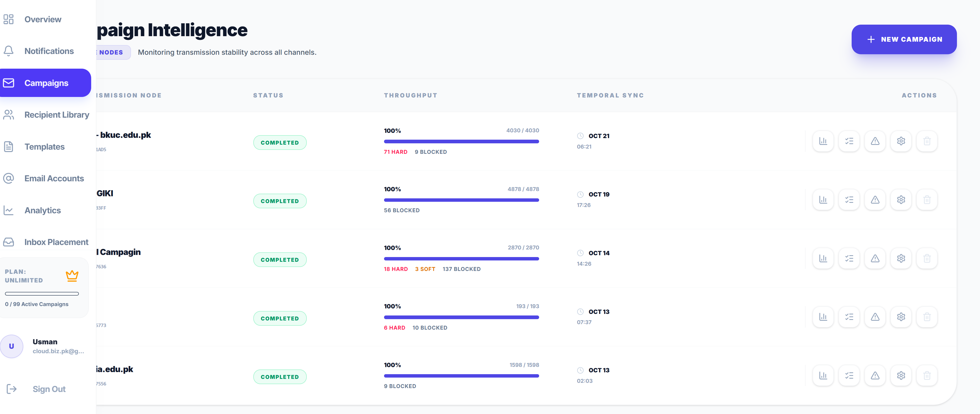The width and height of the screenshot is (980, 414).
Task: Open checklist icon for Campagin row dated Oct 14
Action: click(x=849, y=258)
